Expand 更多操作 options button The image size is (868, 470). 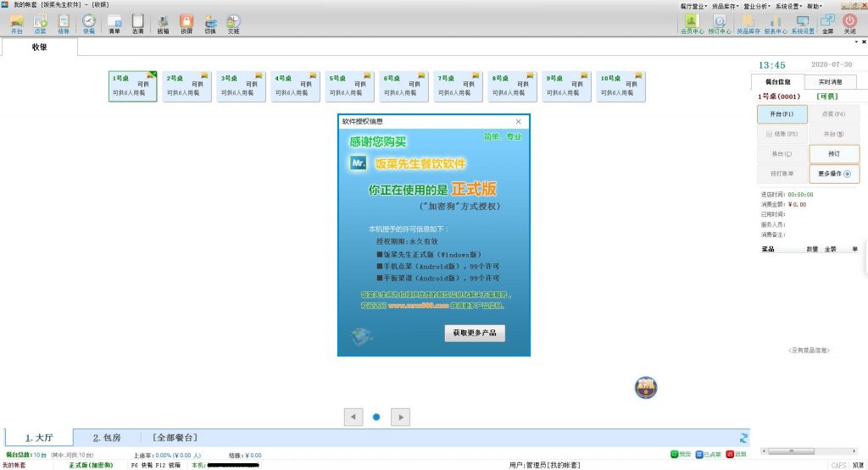(834, 174)
